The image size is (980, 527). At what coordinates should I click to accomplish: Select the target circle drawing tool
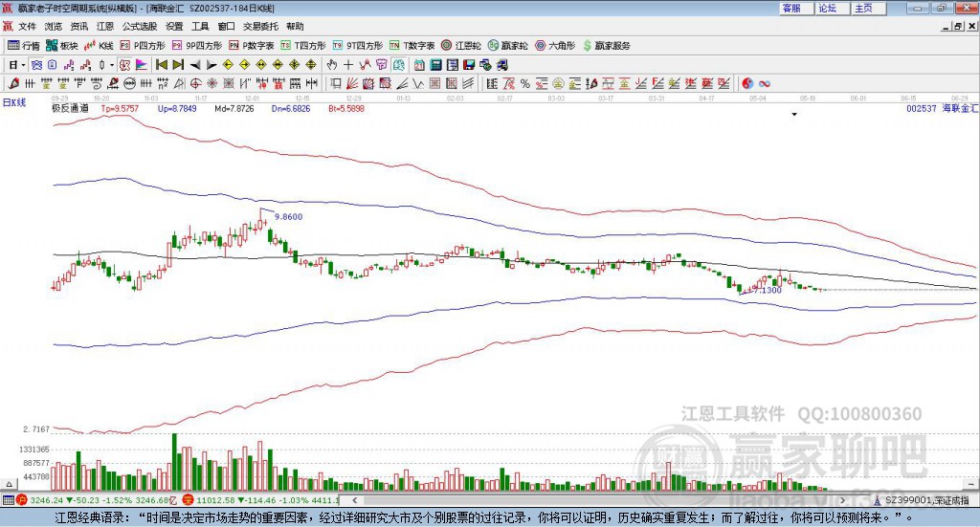[x=195, y=83]
